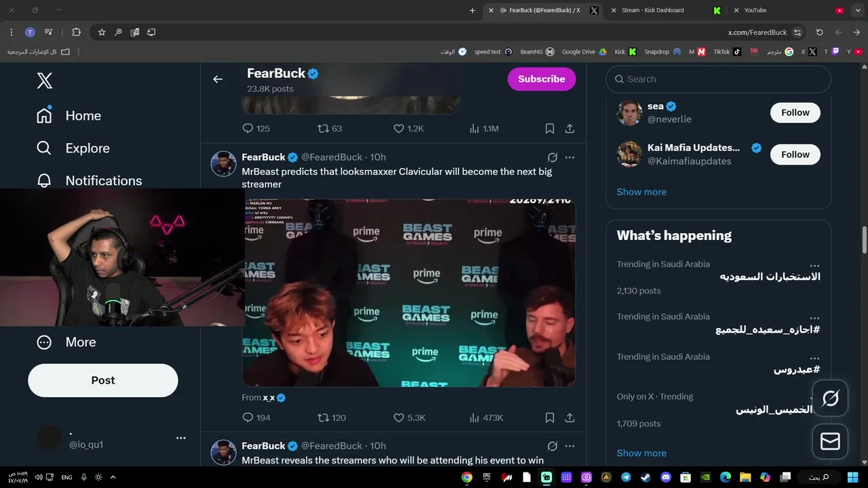Viewport: 868px width, 488px height.
Task: Share the Clavicular post
Action: tap(570, 418)
